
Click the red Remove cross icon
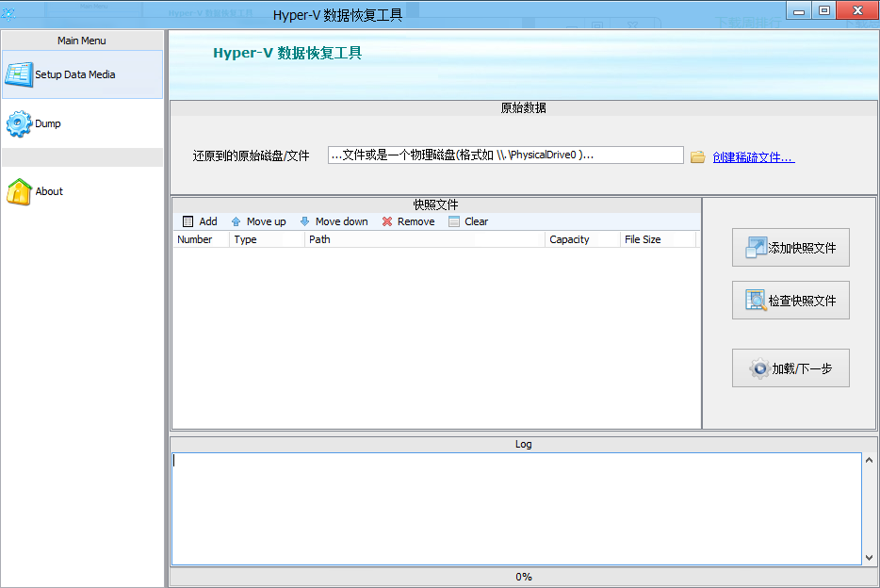point(387,221)
